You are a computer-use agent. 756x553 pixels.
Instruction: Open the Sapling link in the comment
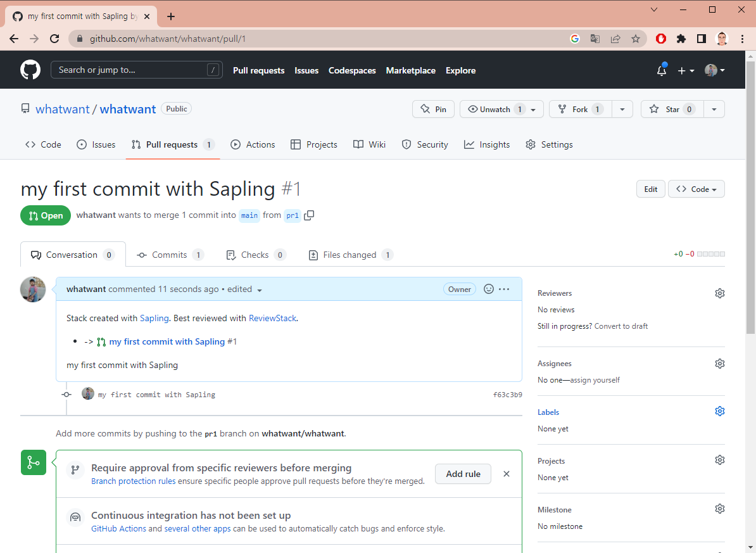154,318
